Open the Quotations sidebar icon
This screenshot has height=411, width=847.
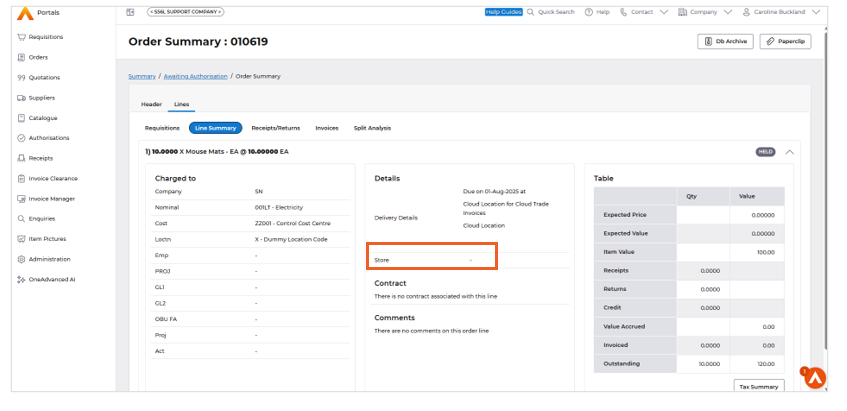tap(22, 78)
